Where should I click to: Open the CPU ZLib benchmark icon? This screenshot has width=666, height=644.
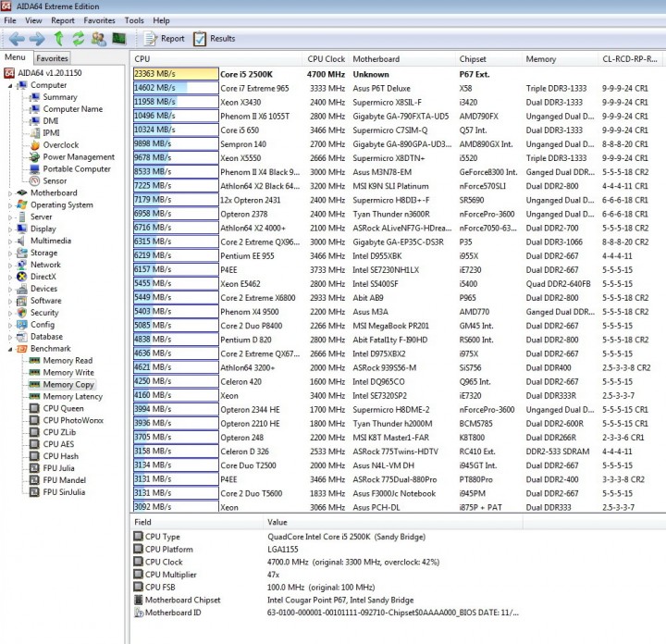click(x=35, y=432)
